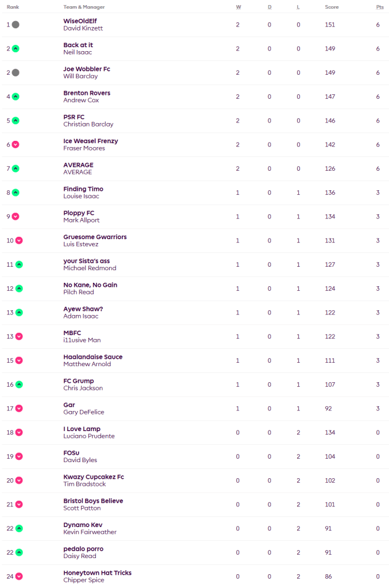
Task: Click the Rank column header
Action: click(x=13, y=7)
